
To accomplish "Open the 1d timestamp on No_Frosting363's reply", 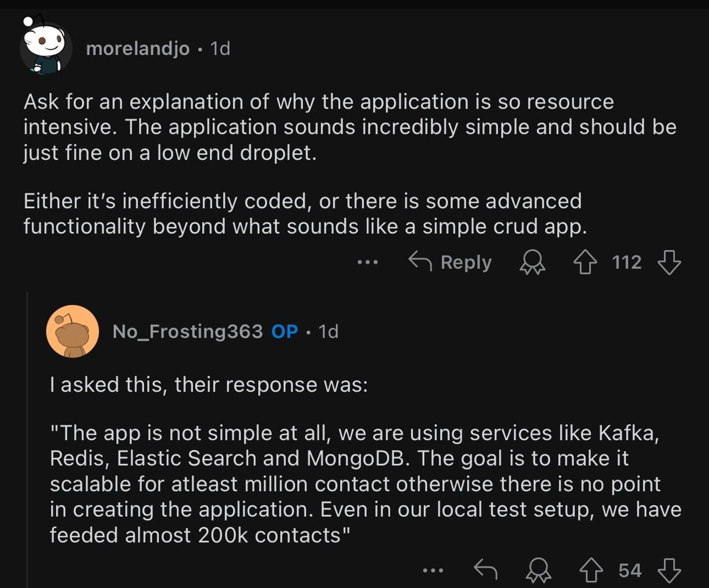I will click(x=328, y=331).
